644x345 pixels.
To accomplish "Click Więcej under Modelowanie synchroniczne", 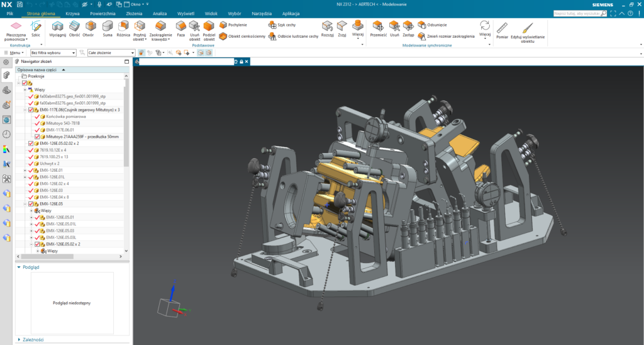I will (x=485, y=30).
